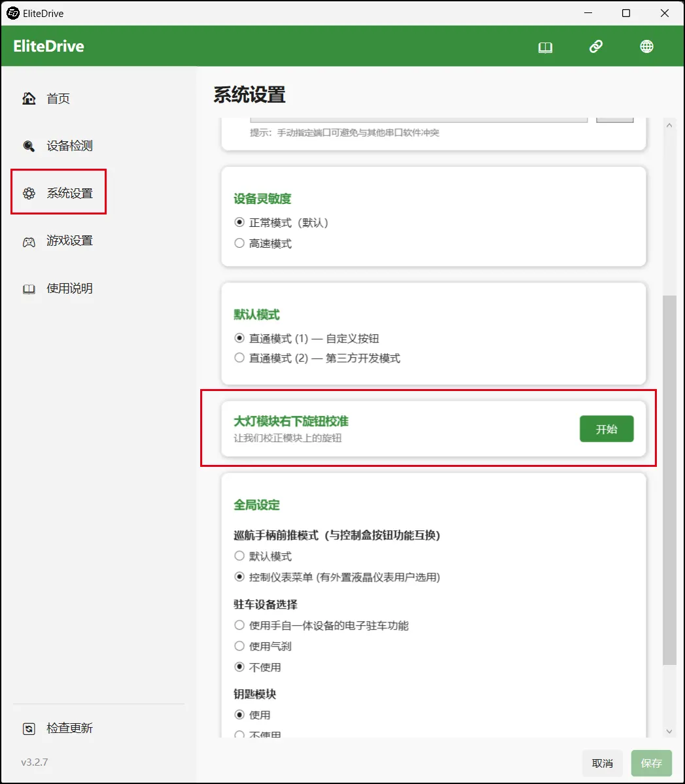This screenshot has width=685, height=784.
Task: Maximize the EliteDrive window
Action: coord(626,13)
